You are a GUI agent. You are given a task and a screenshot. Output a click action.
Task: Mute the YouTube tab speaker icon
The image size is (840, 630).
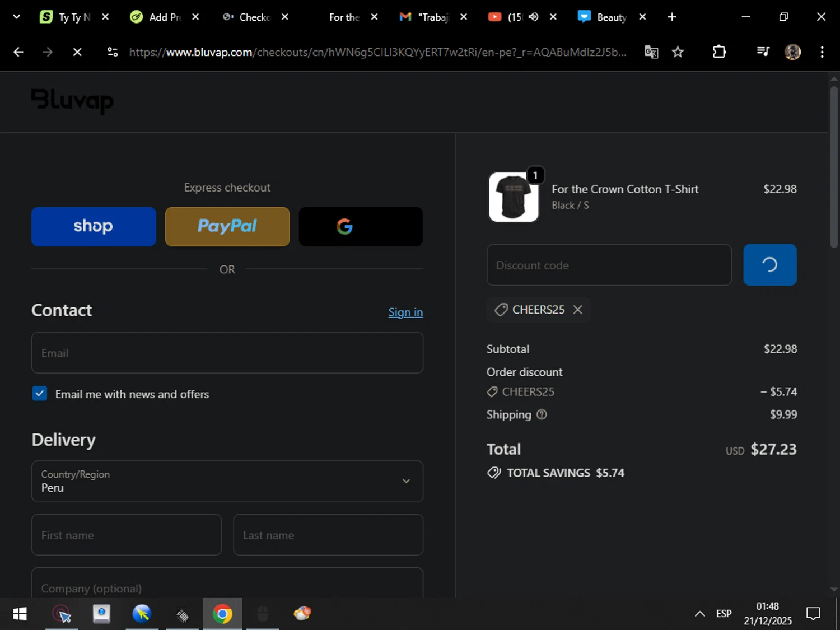click(x=533, y=17)
